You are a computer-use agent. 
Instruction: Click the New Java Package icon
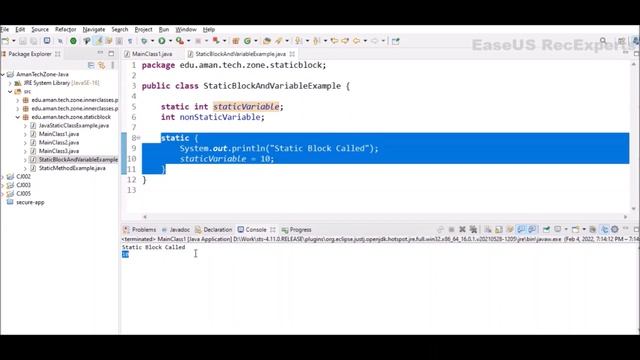[236, 41]
